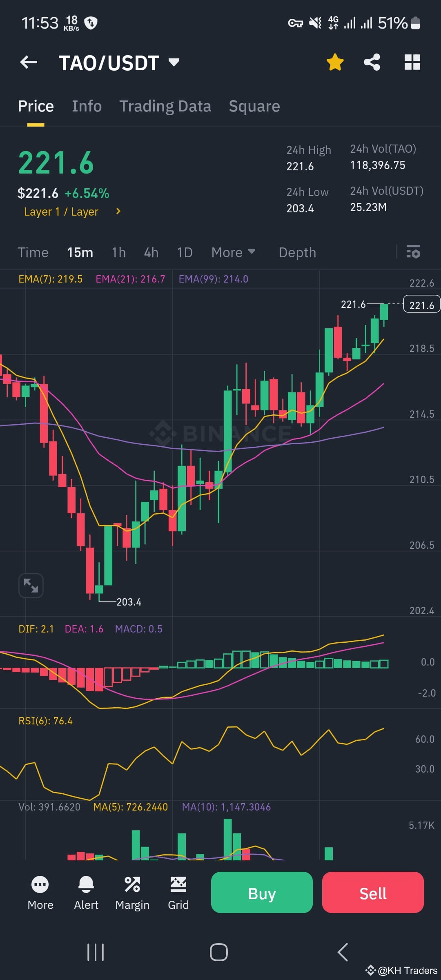Screen dimensions: 441x980
Task: Tap the green Buy button
Action: (262, 893)
